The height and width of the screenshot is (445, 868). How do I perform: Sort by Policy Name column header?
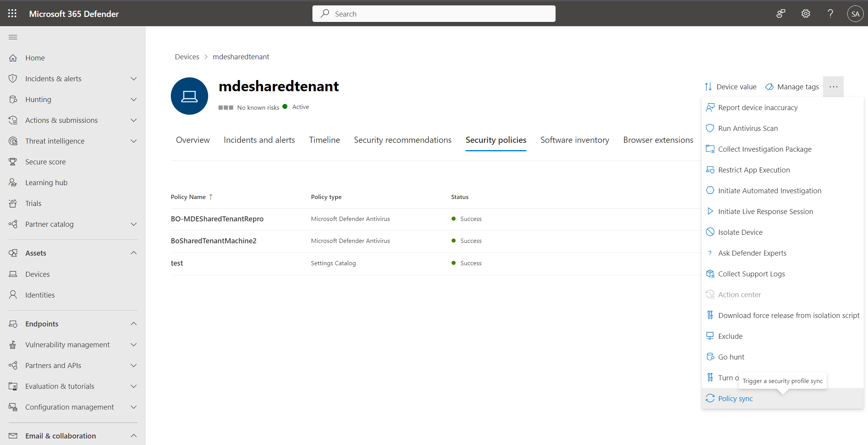[x=192, y=197]
